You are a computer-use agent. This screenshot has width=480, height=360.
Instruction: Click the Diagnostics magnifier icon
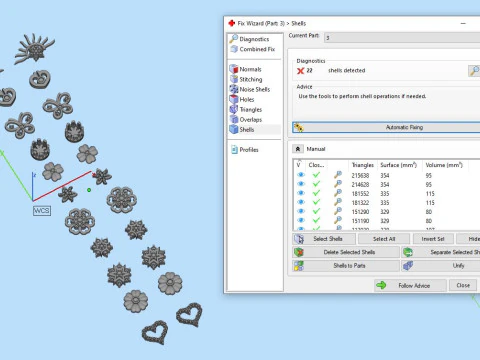pos(234,39)
